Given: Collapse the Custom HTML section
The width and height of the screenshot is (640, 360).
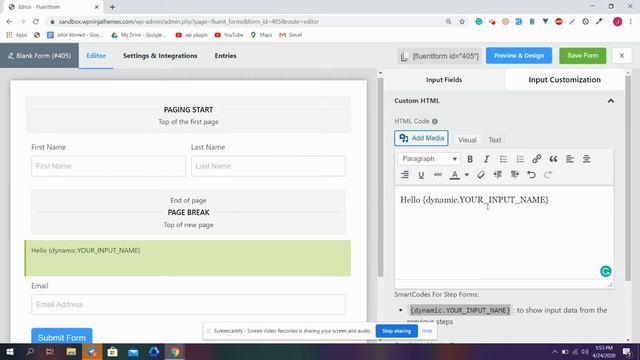Looking at the screenshot, I should tap(611, 101).
